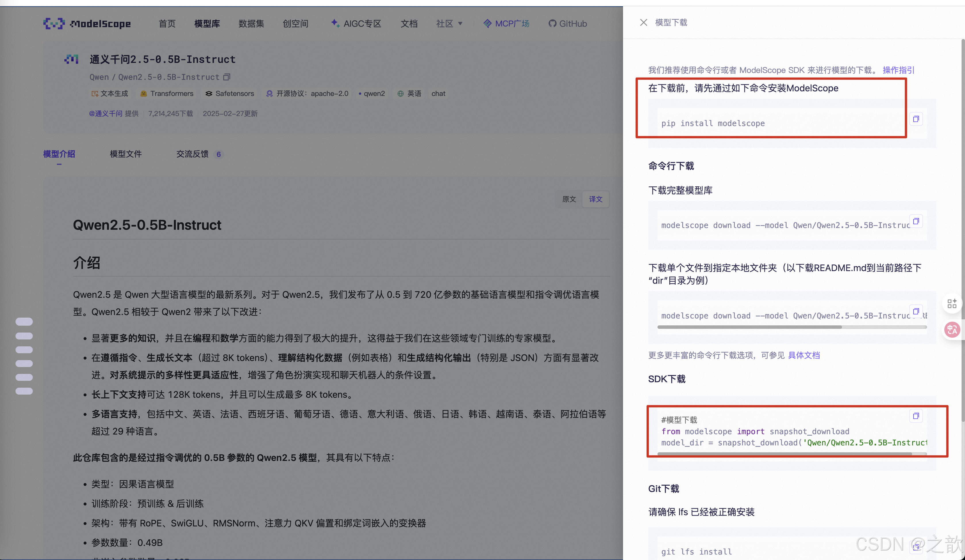Click the 'git lfs install' code text
Viewport: 965px width, 560px height.
point(696,552)
